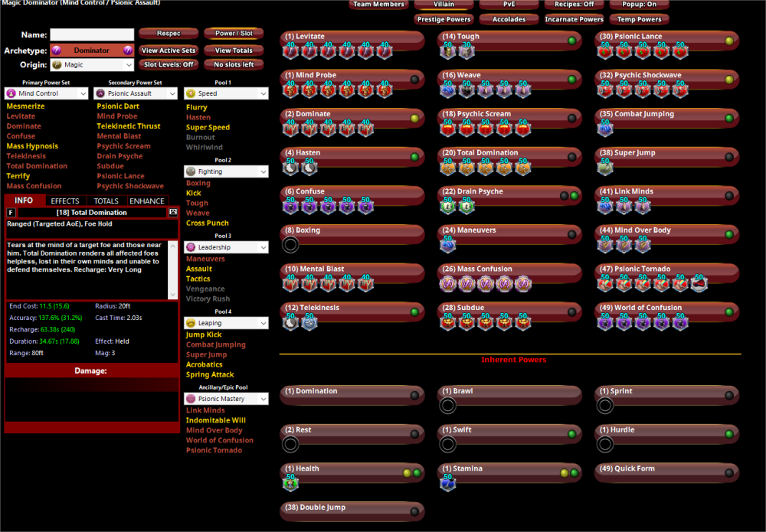The image size is (766, 532).
Task: Click the enhancement icon under Health
Action: point(290,483)
